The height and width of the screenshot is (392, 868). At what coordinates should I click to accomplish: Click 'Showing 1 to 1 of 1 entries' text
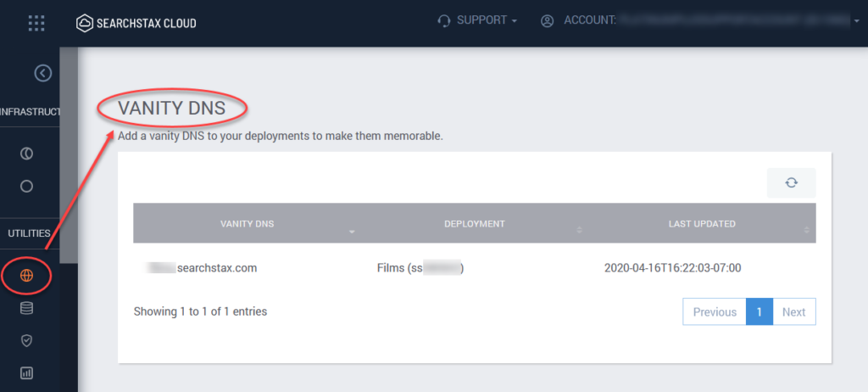point(200,311)
